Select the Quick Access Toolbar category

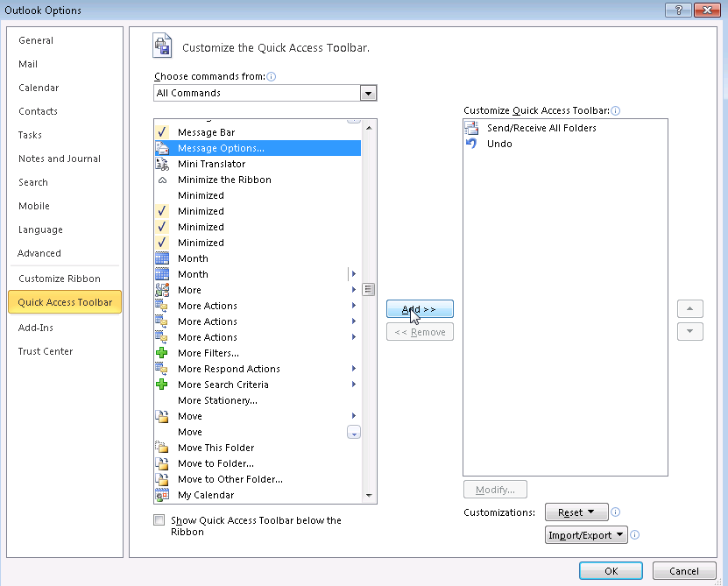65,302
